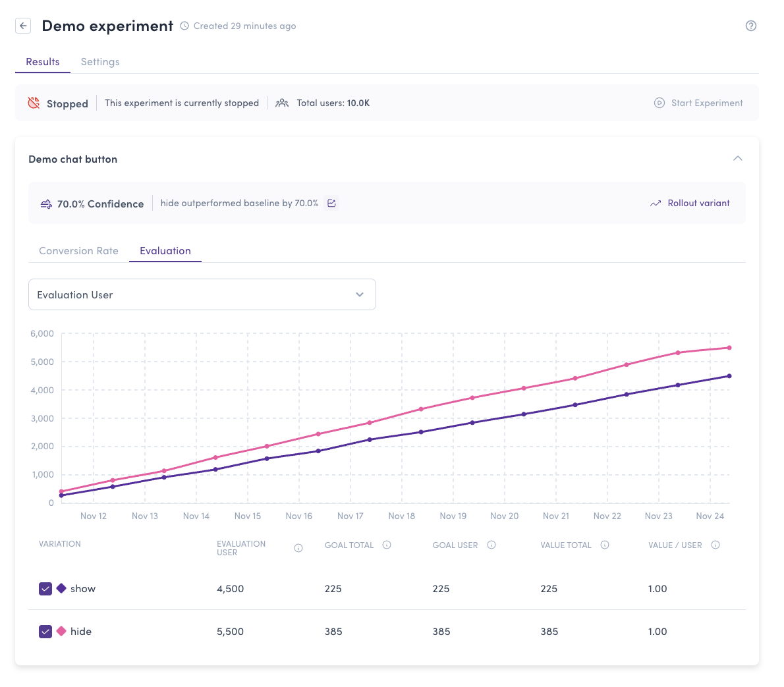784x687 pixels.
Task: Click the info icon beside VALUE / USER
Action: point(715,545)
